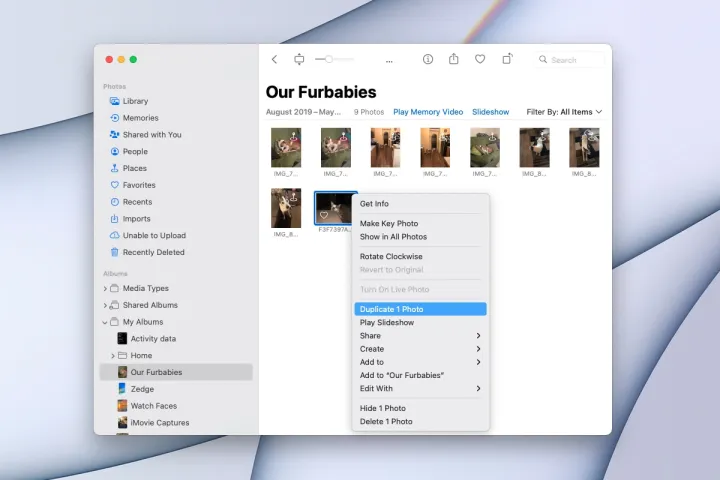Click into the Search field

pyautogui.click(x=569, y=60)
